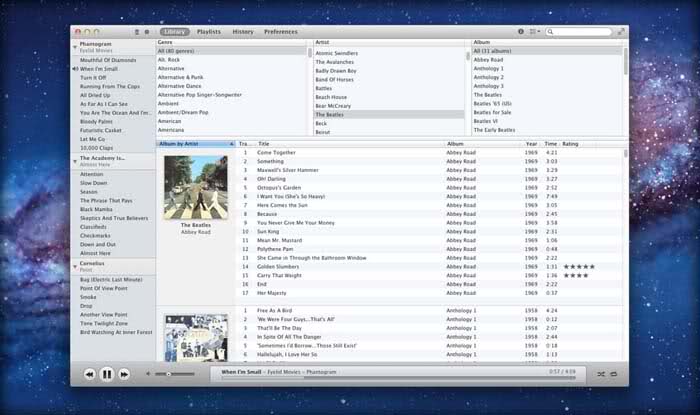The width and height of the screenshot is (700, 415).
Task: Select Point Of View Point in queue
Action: 104,288
